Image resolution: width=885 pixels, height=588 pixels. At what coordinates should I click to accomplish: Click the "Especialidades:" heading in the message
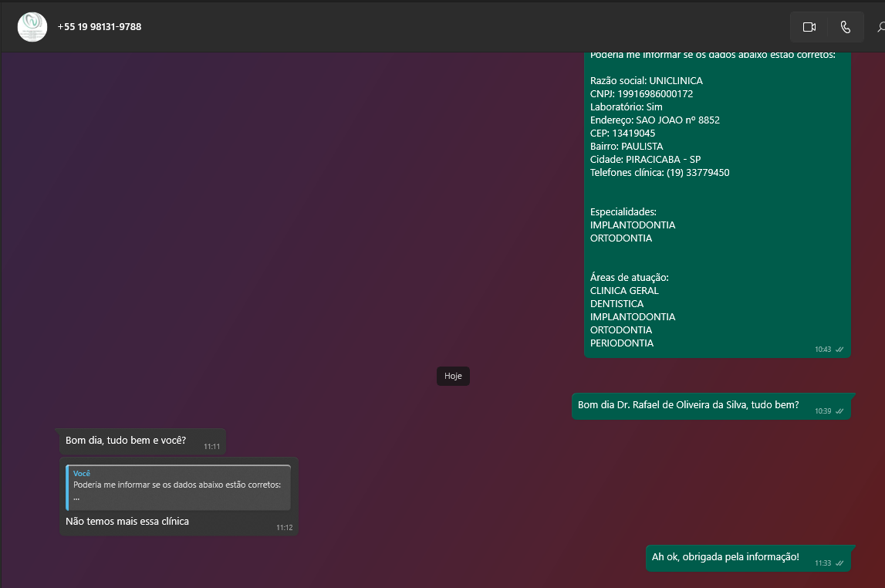coord(623,211)
